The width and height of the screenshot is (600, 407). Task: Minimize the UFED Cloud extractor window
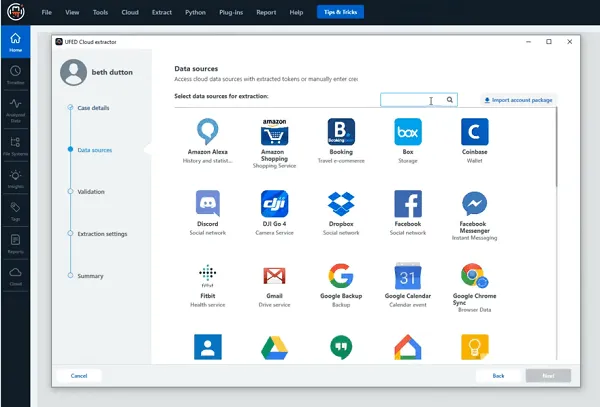coord(528,42)
